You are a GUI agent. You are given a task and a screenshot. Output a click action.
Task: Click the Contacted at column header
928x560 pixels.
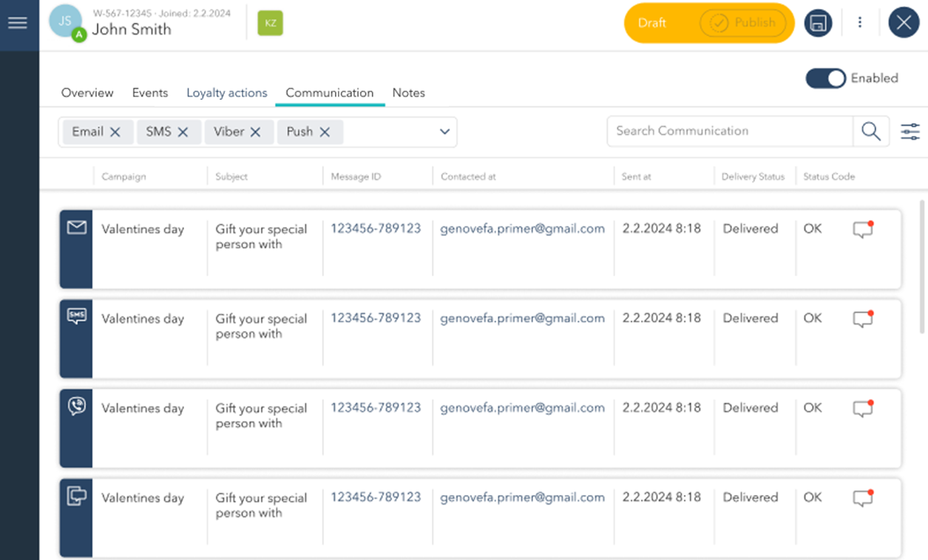pyautogui.click(x=468, y=177)
